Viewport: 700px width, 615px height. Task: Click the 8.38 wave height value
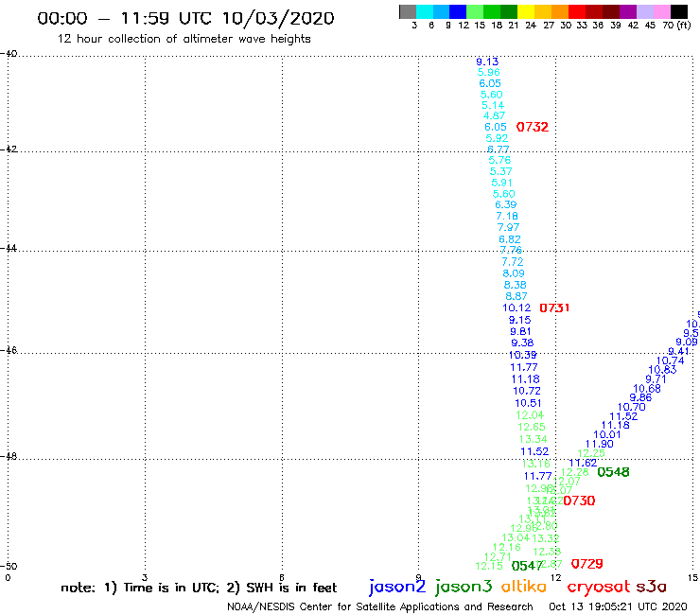pos(516,285)
